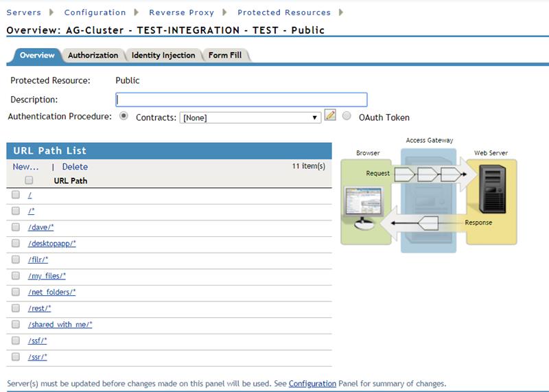This screenshot has width=549, height=392.
Task: Select the Contracts radio button
Action: point(124,116)
